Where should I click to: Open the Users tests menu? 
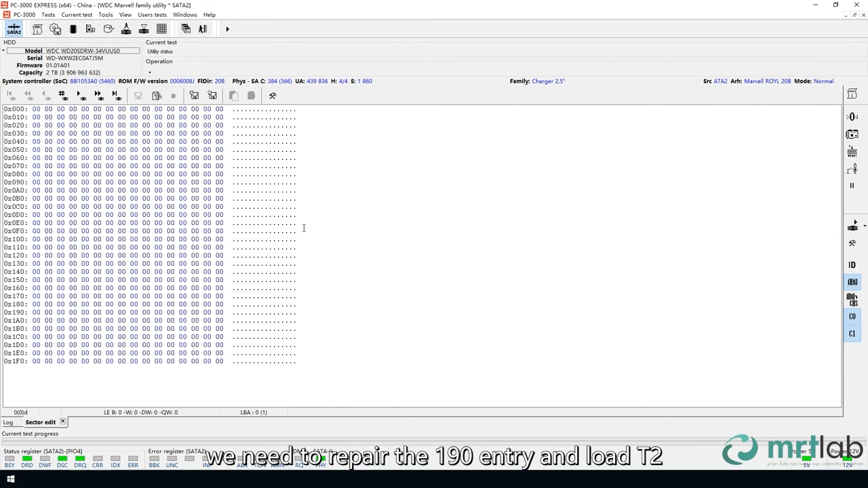[152, 15]
